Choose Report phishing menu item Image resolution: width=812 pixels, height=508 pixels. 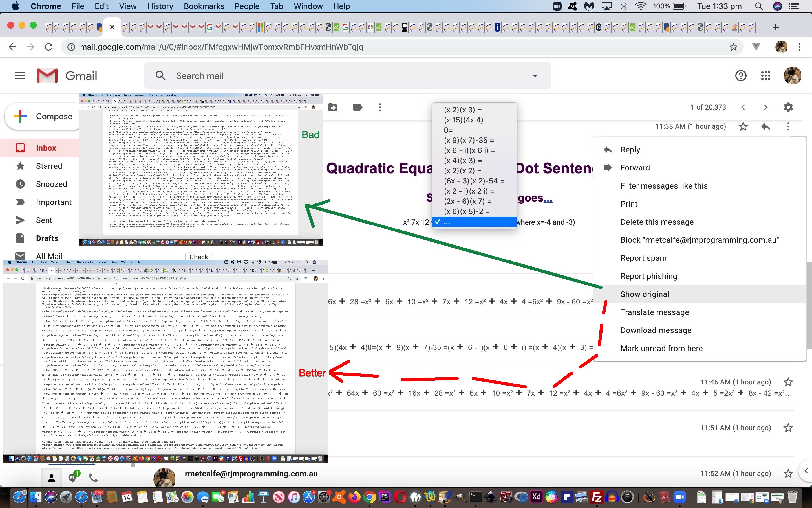[700, 276]
